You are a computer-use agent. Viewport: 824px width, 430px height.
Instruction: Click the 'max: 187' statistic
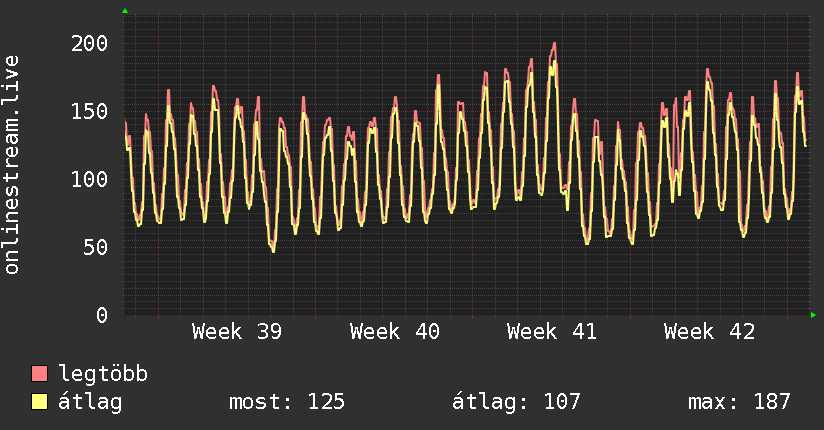[x=739, y=402]
